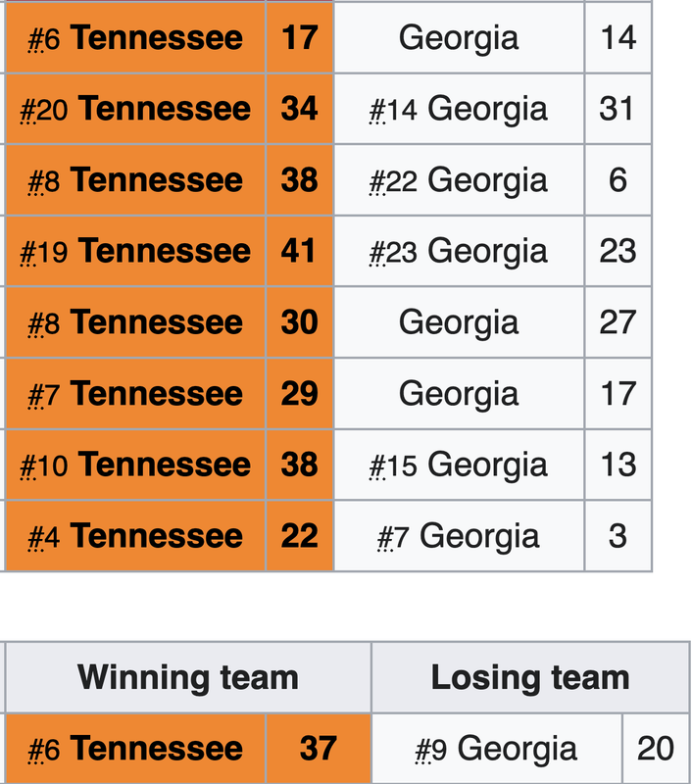Click the Winning team column header

click(x=188, y=677)
